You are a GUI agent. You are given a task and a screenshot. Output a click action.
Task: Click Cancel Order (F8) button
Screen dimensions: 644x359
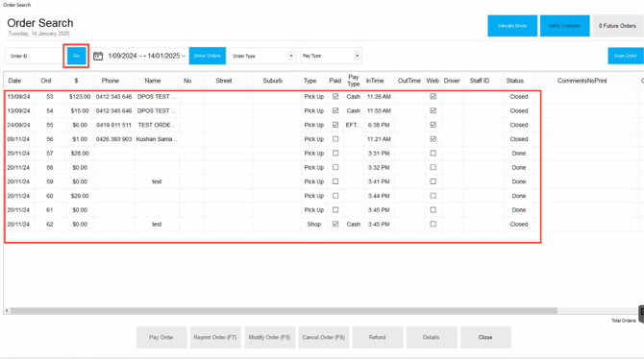324,337
